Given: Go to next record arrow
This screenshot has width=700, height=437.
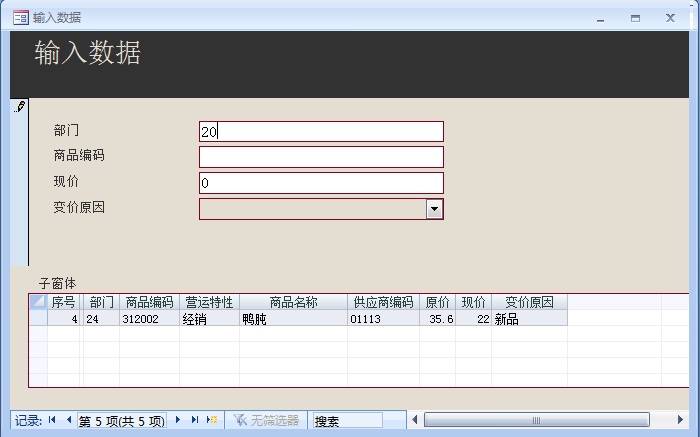Looking at the screenshot, I should (x=178, y=420).
